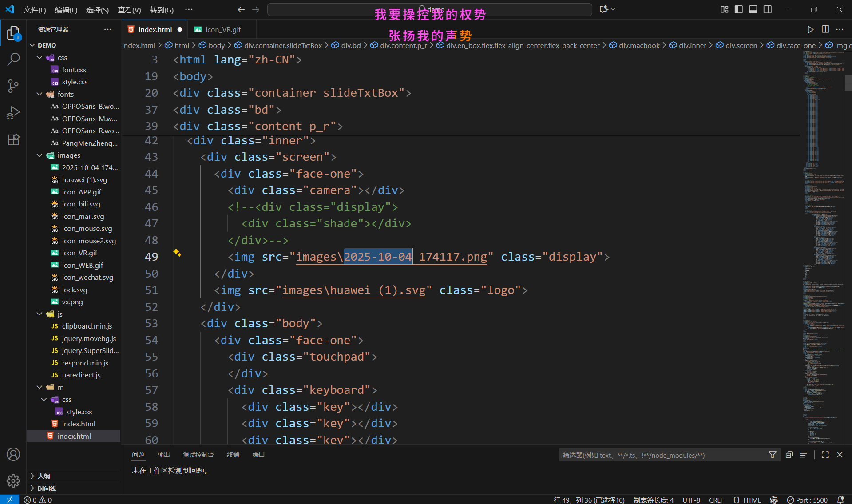Viewport: 852px width, 504px height.
Task: Open Run and Debug view
Action: pyautogui.click(x=13, y=113)
